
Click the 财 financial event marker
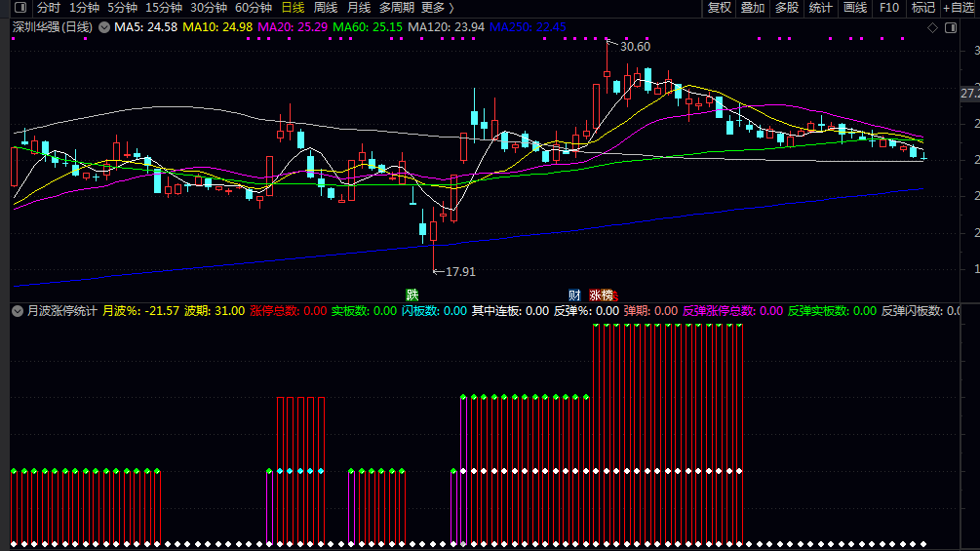point(574,295)
